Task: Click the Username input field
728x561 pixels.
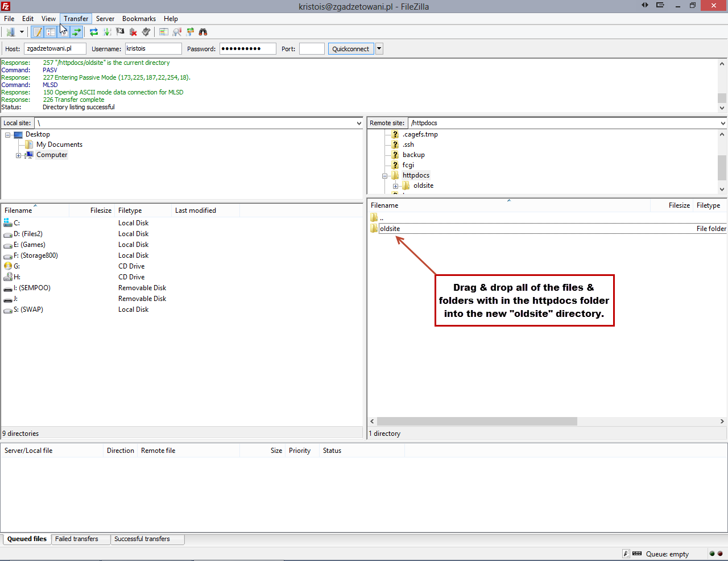Action: [x=153, y=49]
